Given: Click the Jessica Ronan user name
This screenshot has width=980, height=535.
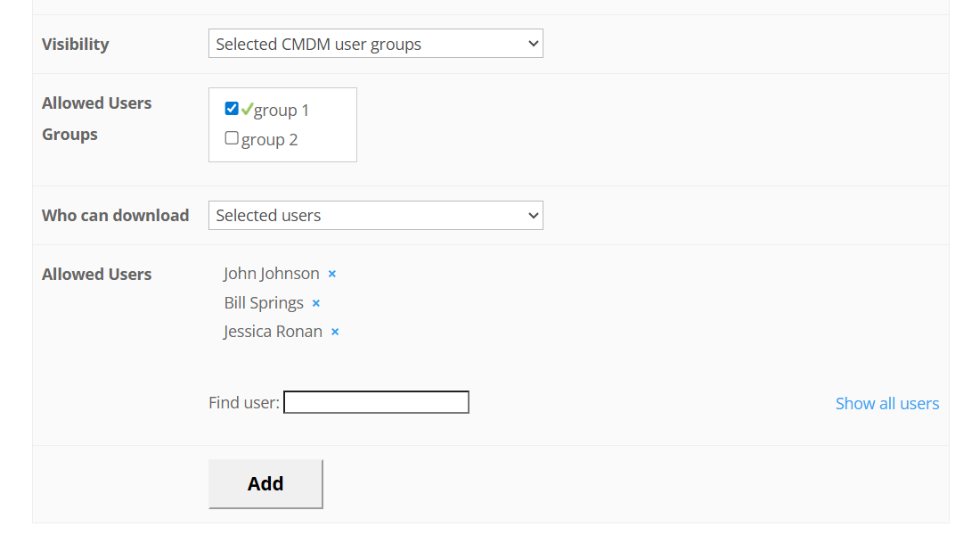Looking at the screenshot, I should point(273,332).
